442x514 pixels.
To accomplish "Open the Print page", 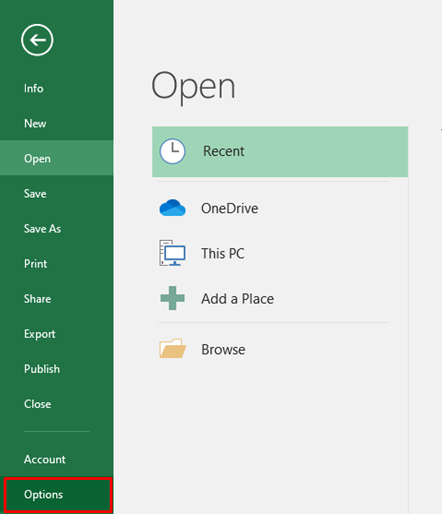I will coord(57,264).
